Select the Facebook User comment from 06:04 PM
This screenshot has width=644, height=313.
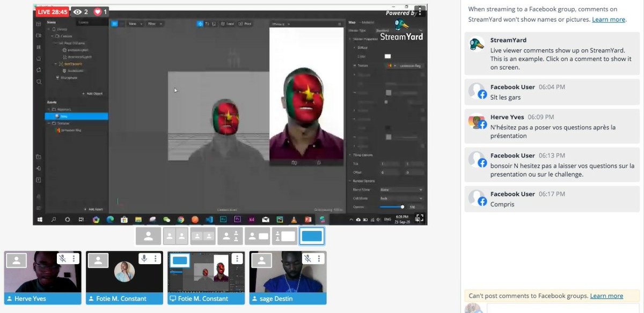tap(552, 93)
